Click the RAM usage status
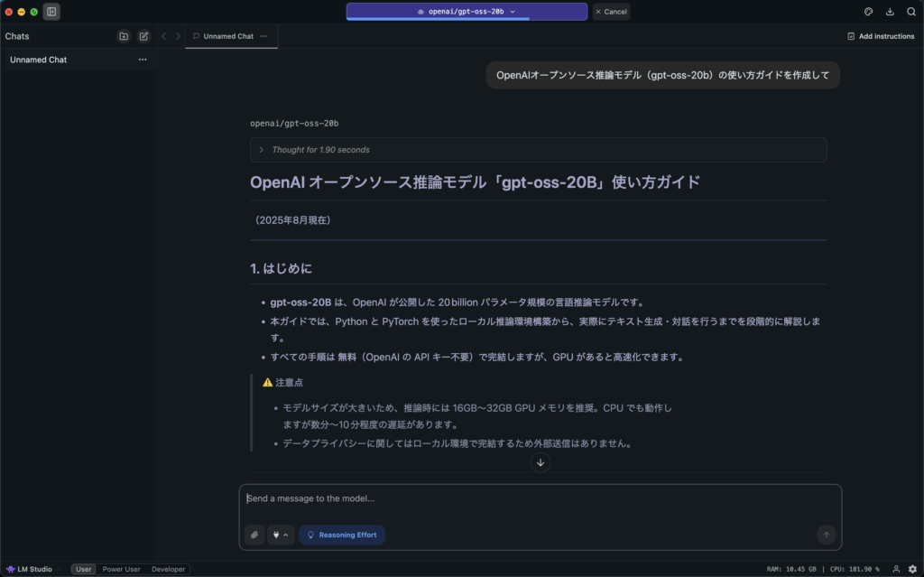 [x=791, y=570]
